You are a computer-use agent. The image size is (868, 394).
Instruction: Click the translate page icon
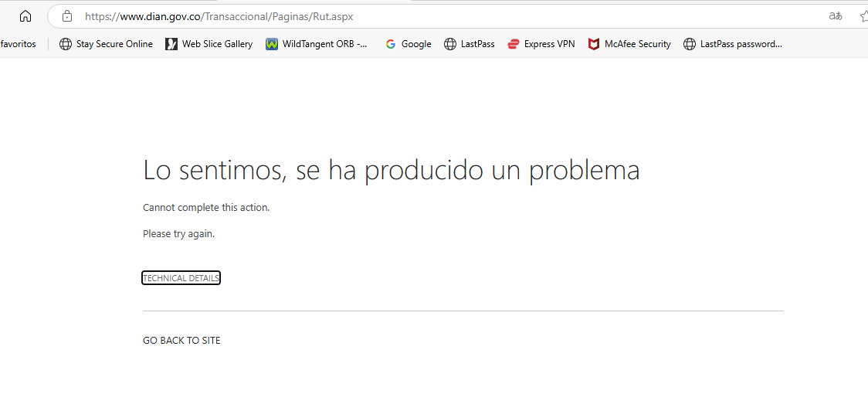[836, 16]
